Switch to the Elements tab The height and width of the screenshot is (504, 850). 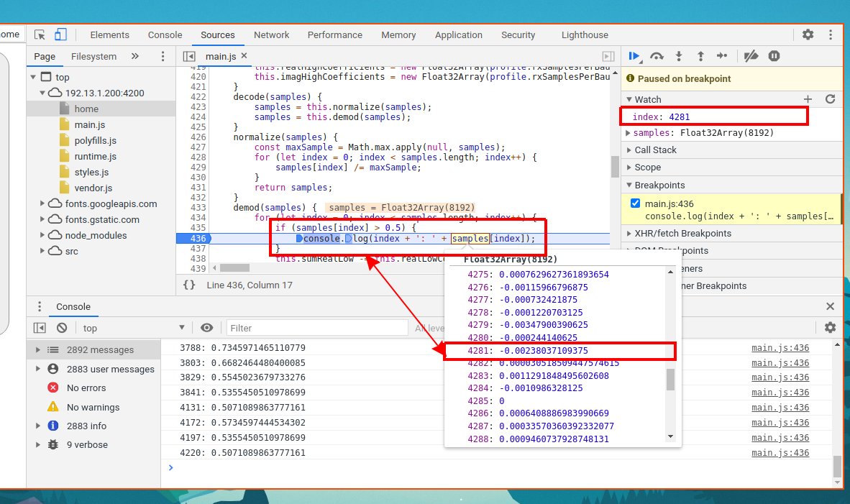pyautogui.click(x=109, y=35)
